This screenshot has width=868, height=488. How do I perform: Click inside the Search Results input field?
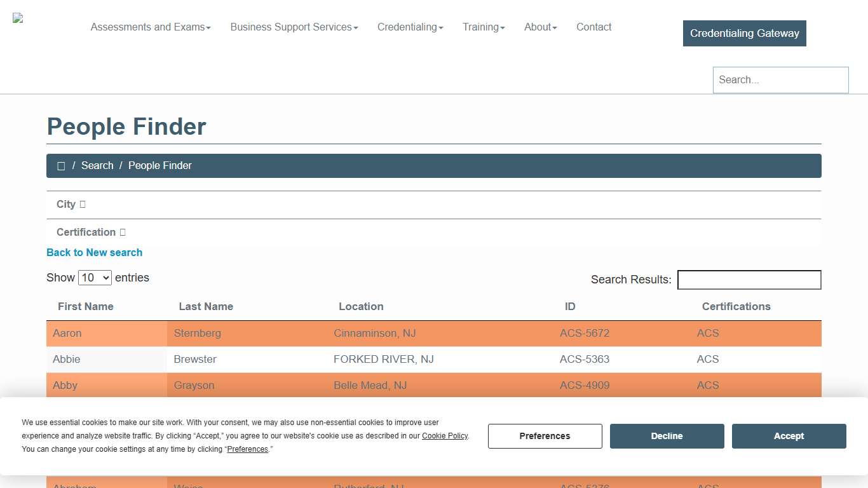click(749, 280)
